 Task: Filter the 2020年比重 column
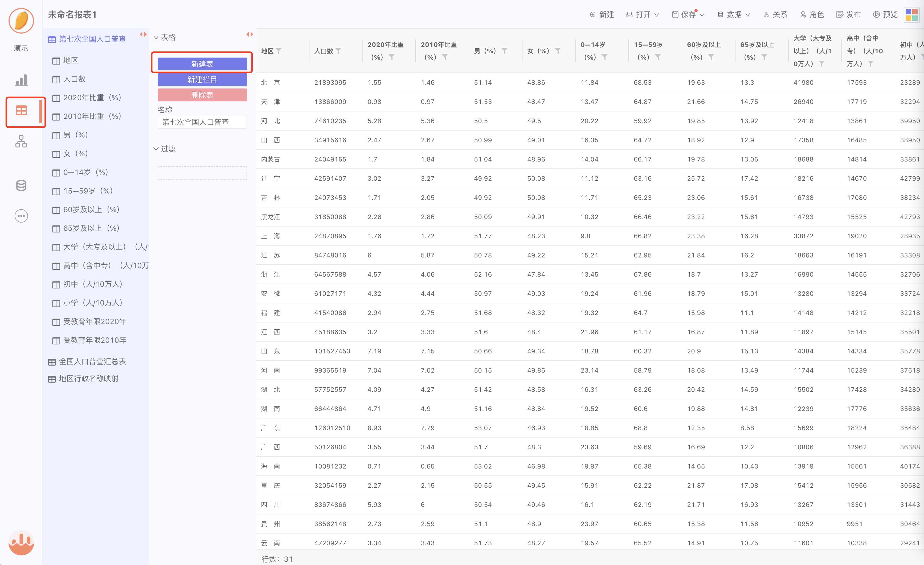391,57
